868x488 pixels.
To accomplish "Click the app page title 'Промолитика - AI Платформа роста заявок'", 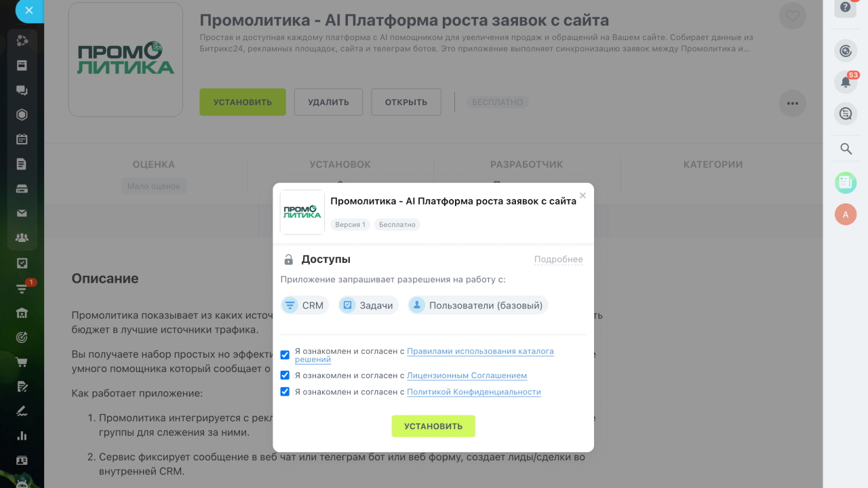I will tap(404, 20).
